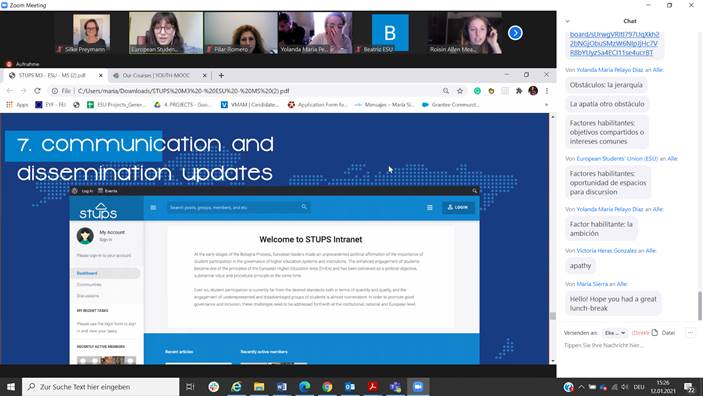This screenshot has height=396, width=703.
Task: Click the chat message input field
Action: [628, 345]
